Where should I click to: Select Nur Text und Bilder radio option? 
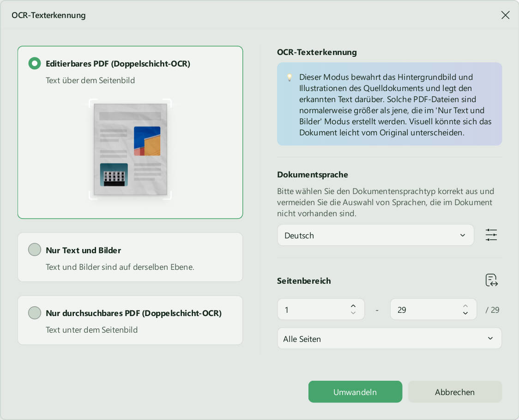tap(35, 250)
